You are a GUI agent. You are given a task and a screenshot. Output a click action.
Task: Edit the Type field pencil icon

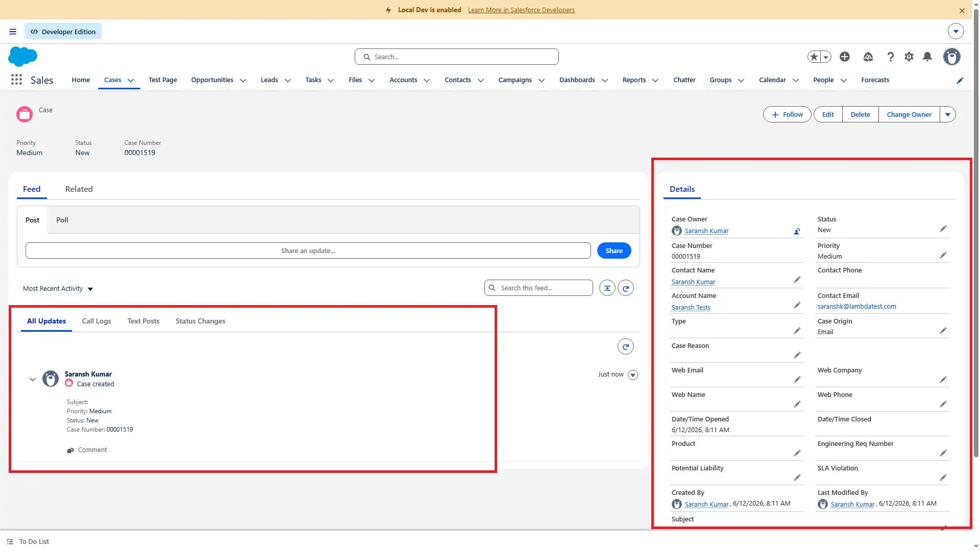797,331
